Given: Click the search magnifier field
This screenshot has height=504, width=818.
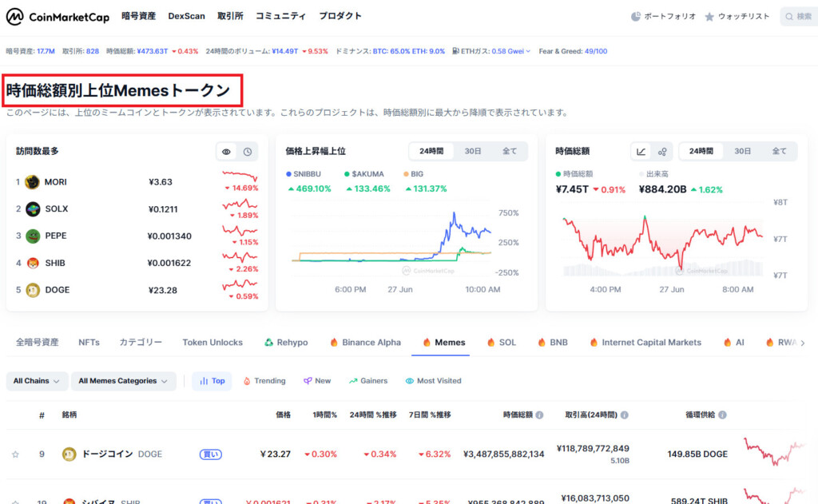Looking at the screenshot, I should pos(799,17).
